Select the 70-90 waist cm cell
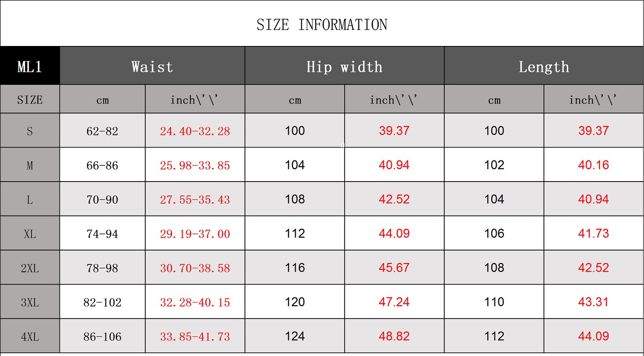 (102, 199)
